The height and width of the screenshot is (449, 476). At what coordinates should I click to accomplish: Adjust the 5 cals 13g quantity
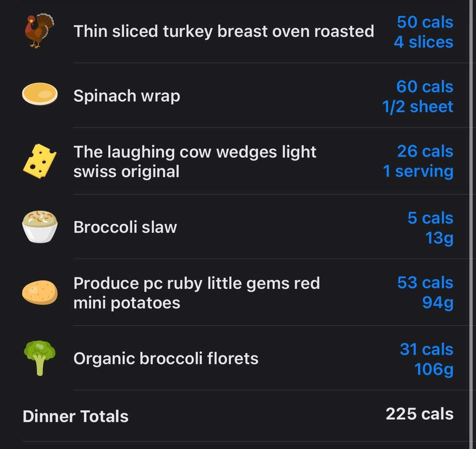pos(431,228)
